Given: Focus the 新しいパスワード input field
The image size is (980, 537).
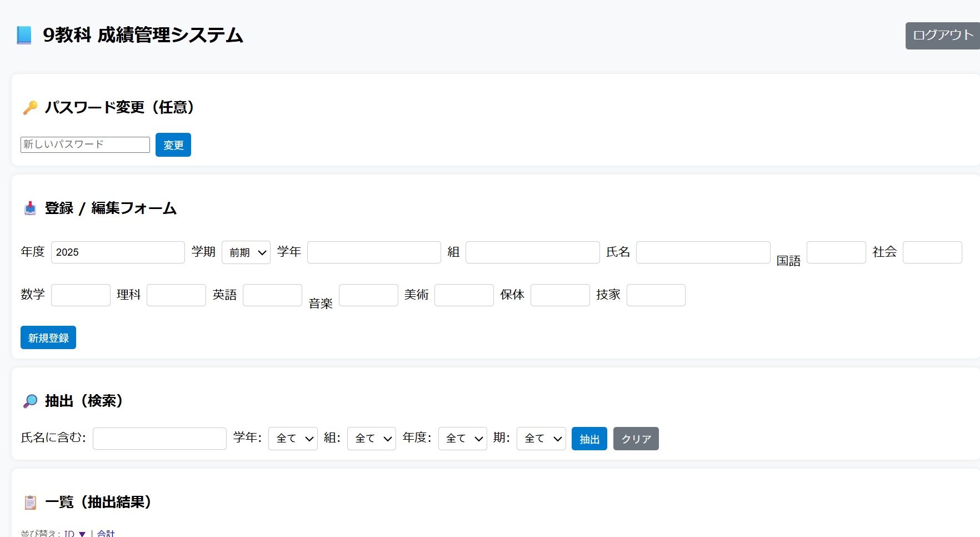Looking at the screenshot, I should pyautogui.click(x=85, y=145).
